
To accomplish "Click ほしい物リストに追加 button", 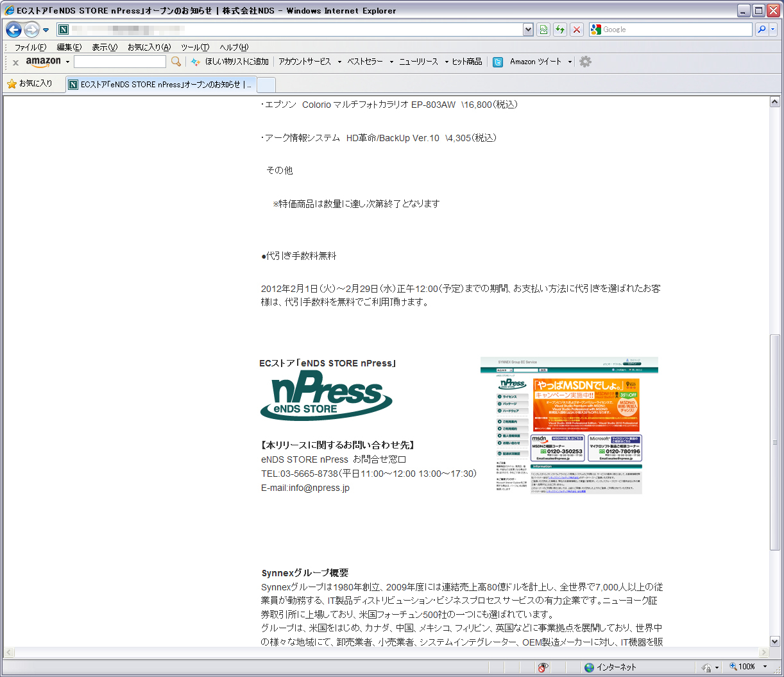I will tap(229, 62).
